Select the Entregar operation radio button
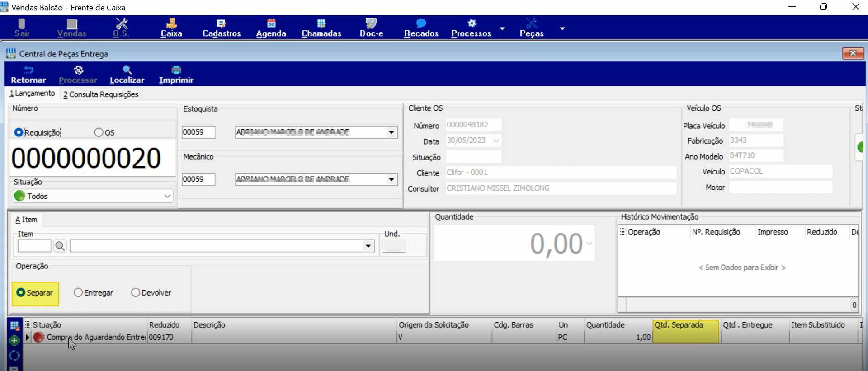The height and width of the screenshot is (371, 868). click(x=78, y=293)
